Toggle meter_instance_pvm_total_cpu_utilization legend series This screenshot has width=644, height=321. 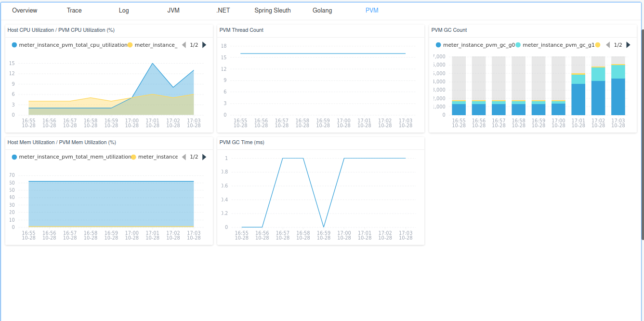pyautogui.click(x=69, y=45)
